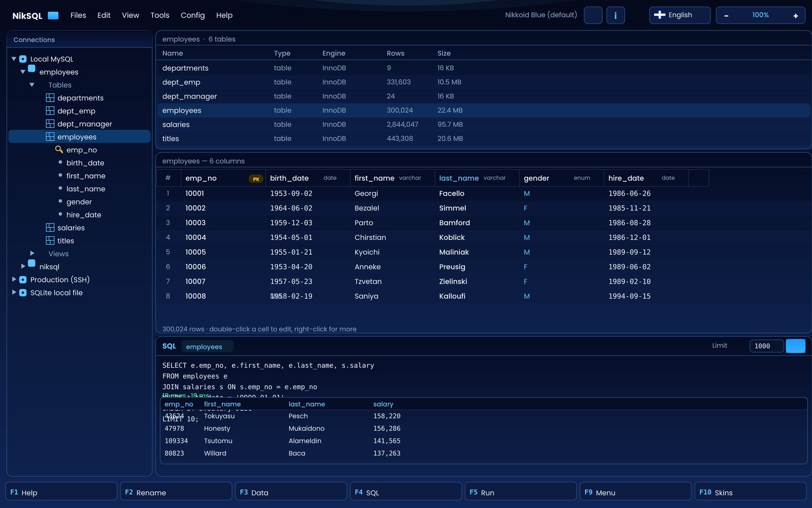Expand the Views folder arrow
This screenshot has width=812, height=508.
click(x=32, y=253)
